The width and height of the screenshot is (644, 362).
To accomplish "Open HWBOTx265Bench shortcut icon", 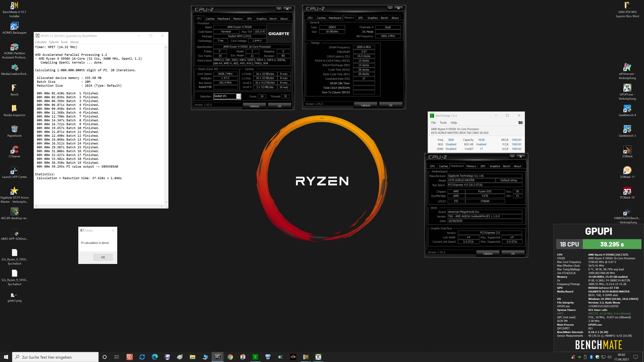I will click(627, 216).
